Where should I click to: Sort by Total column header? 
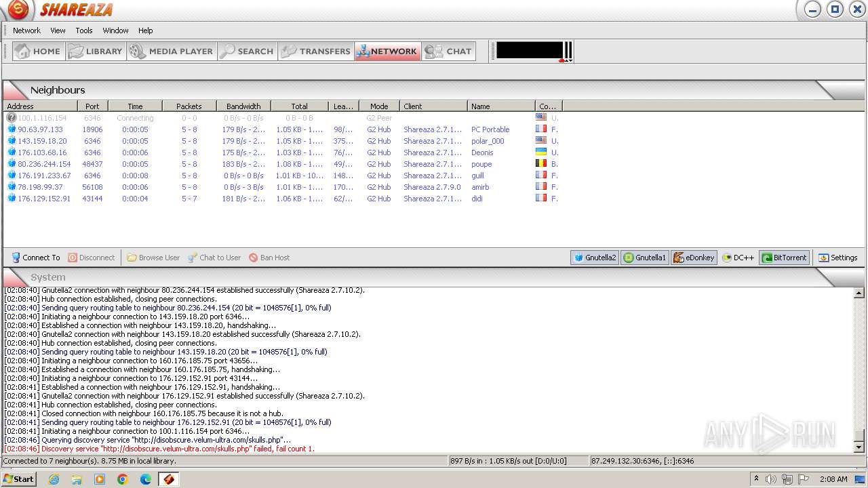click(299, 106)
